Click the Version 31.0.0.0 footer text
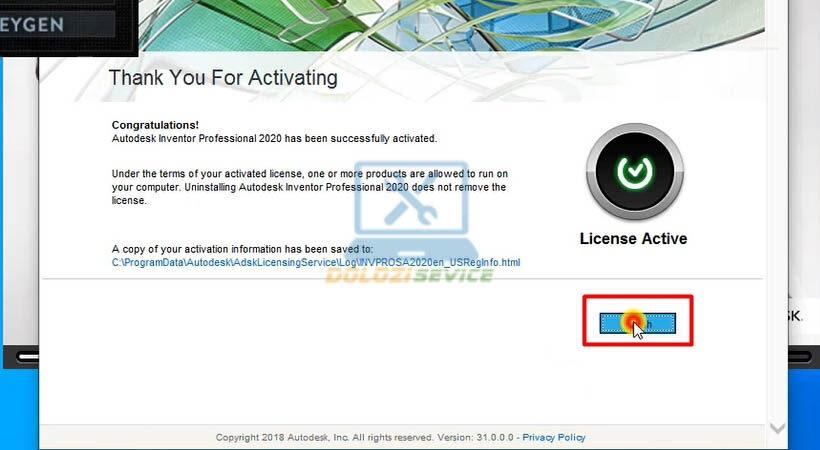This screenshot has width=820, height=450. [x=476, y=437]
